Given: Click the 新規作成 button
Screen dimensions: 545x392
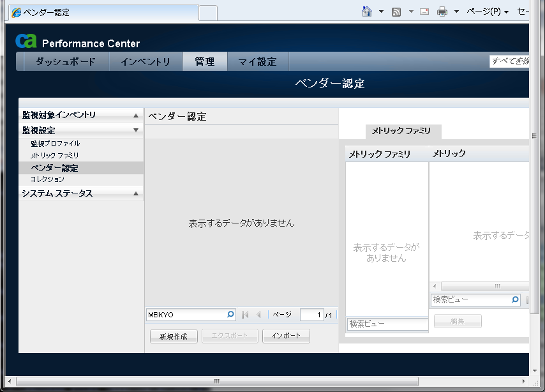Looking at the screenshot, I should (174, 336).
